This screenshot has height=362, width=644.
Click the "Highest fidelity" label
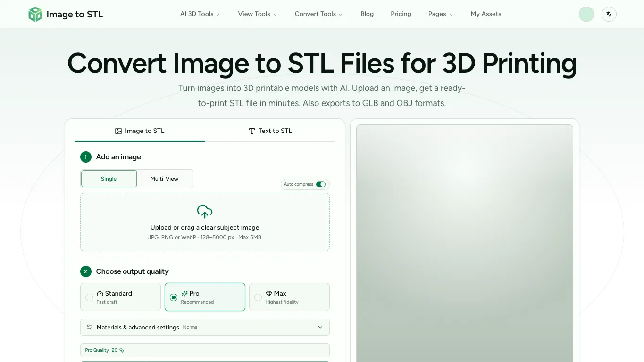coord(282,302)
